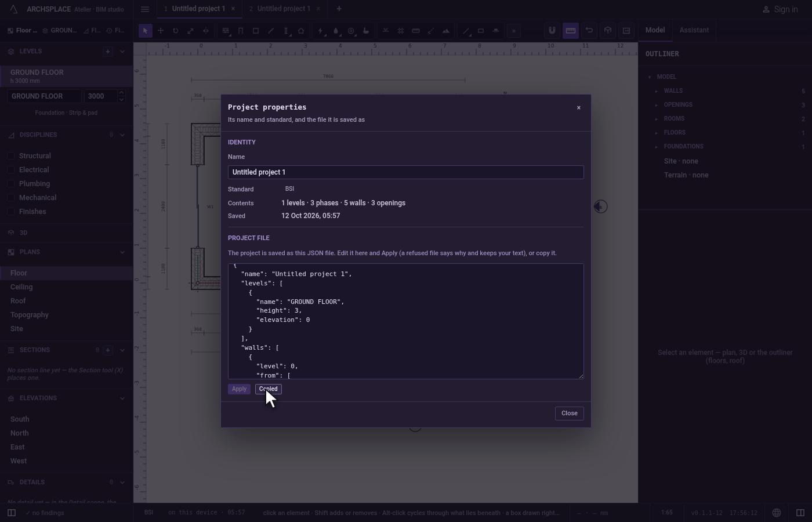This screenshot has height=522, width=812.
Task: Increase the level height stepper
Action: click(x=121, y=93)
